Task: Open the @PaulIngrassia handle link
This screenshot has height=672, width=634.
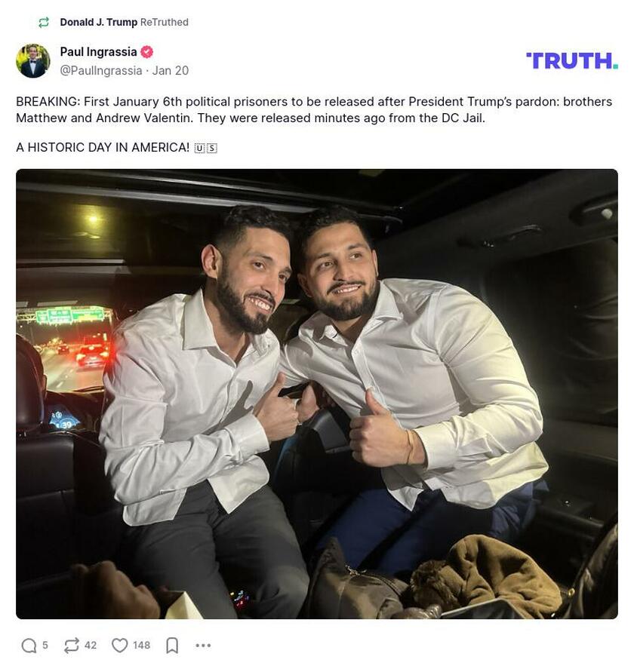Action: pos(101,70)
